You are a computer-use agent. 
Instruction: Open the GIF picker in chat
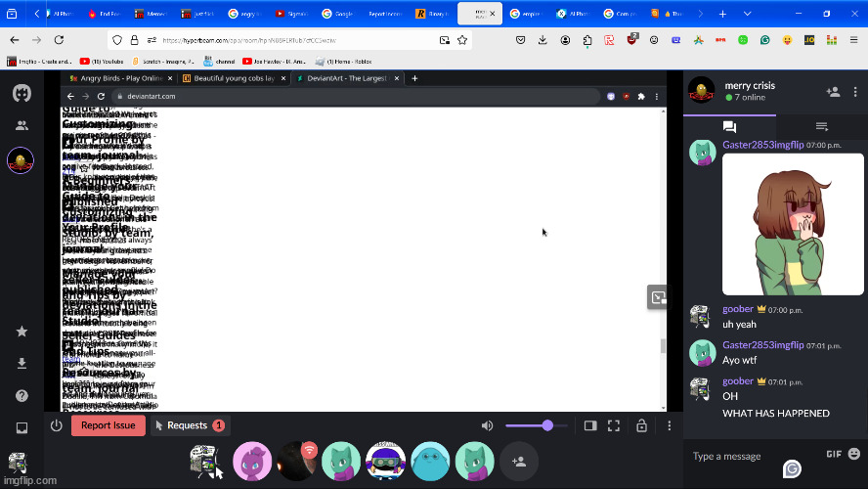tap(833, 454)
